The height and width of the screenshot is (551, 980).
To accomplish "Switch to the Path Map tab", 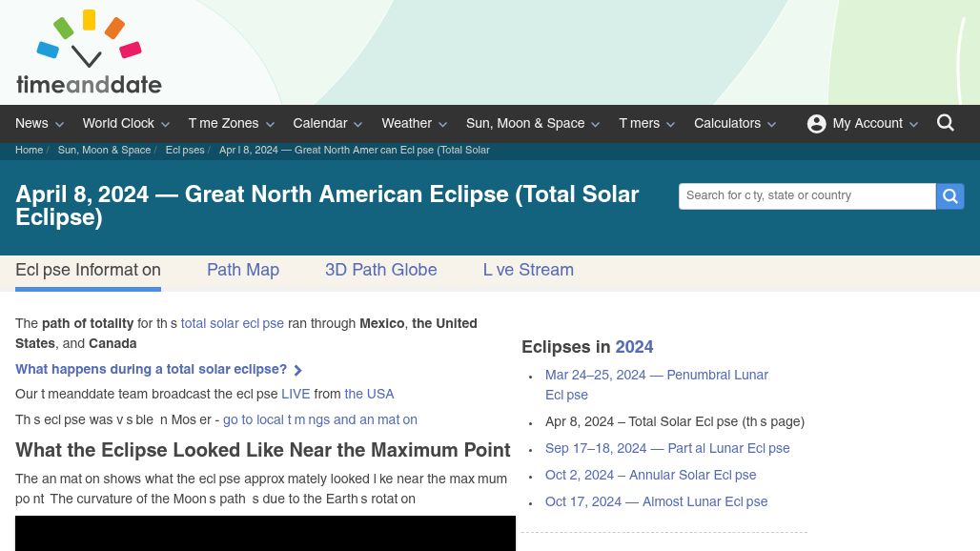I will 243,271.
